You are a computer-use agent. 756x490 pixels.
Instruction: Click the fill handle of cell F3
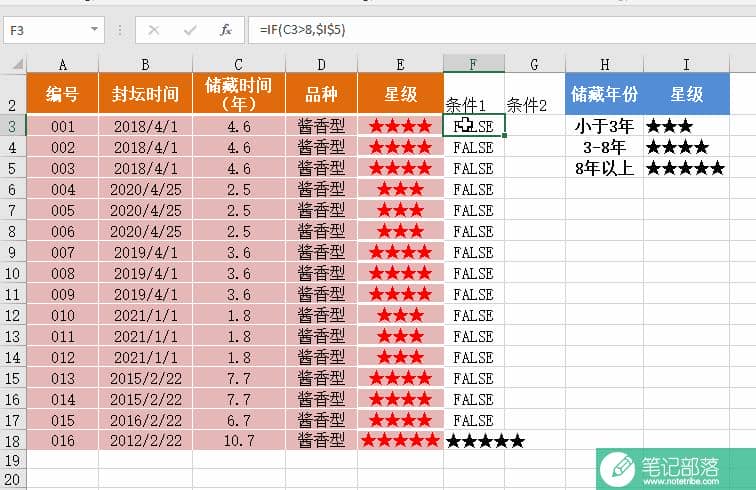[x=504, y=136]
